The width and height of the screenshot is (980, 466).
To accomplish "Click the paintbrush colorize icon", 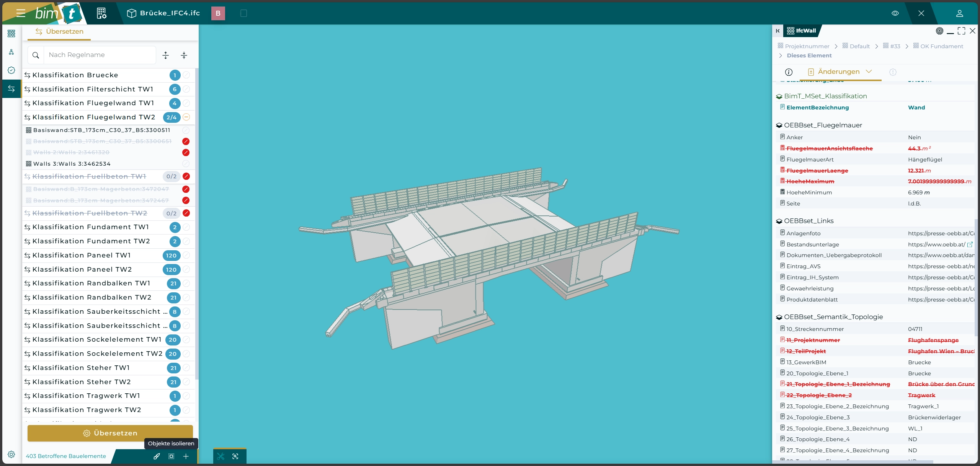I will 157,456.
